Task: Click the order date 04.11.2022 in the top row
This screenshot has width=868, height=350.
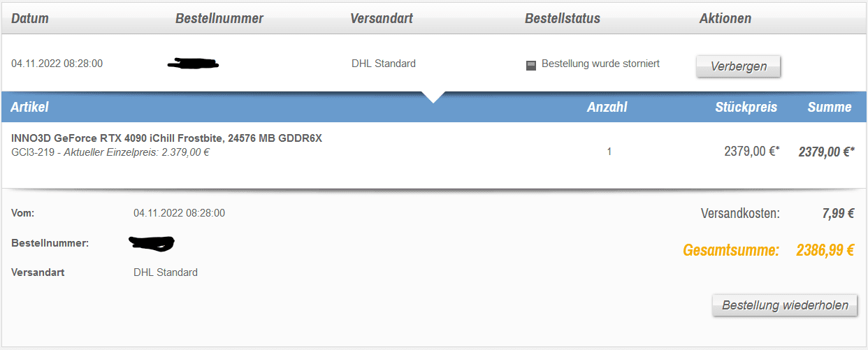Action: coord(57,64)
